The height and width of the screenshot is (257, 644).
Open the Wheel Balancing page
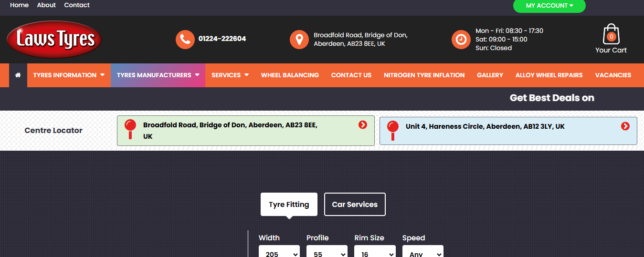290,75
